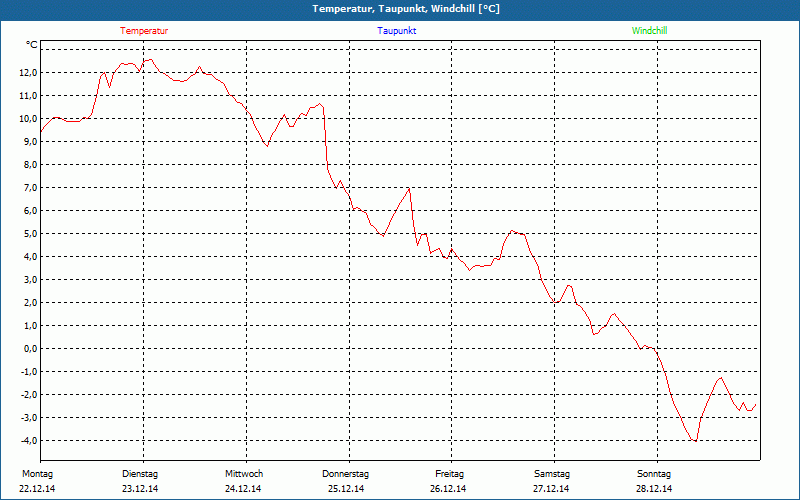Click the 6,0 y-axis value
This screenshot has height=500, width=800.
(x=30, y=210)
